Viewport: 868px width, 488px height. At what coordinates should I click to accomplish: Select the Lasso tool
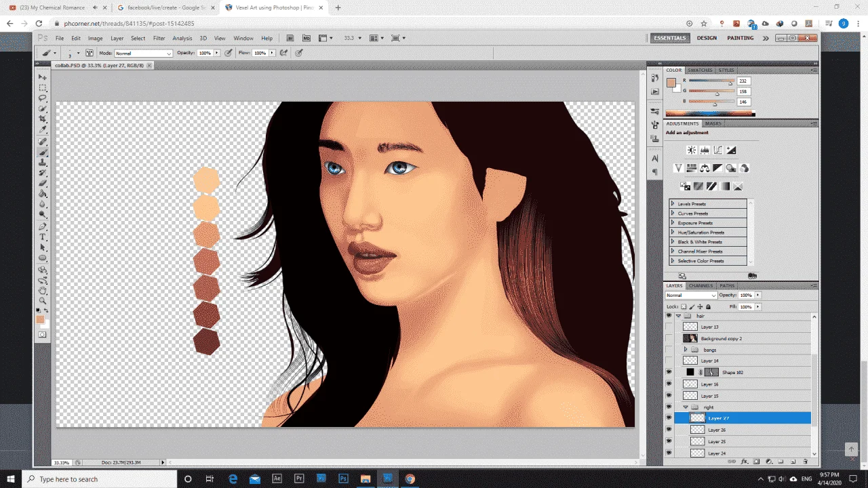coord(43,98)
